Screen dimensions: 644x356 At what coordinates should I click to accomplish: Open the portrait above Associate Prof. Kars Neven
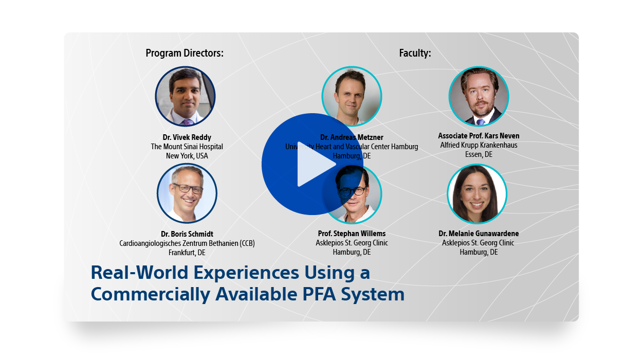pos(479,96)
